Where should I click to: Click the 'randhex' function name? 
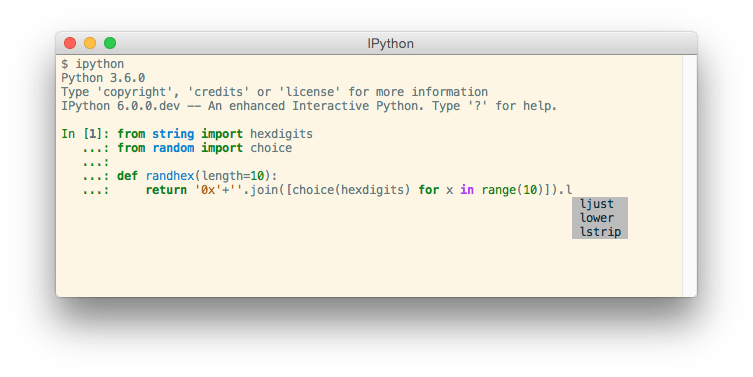[170, 176]
